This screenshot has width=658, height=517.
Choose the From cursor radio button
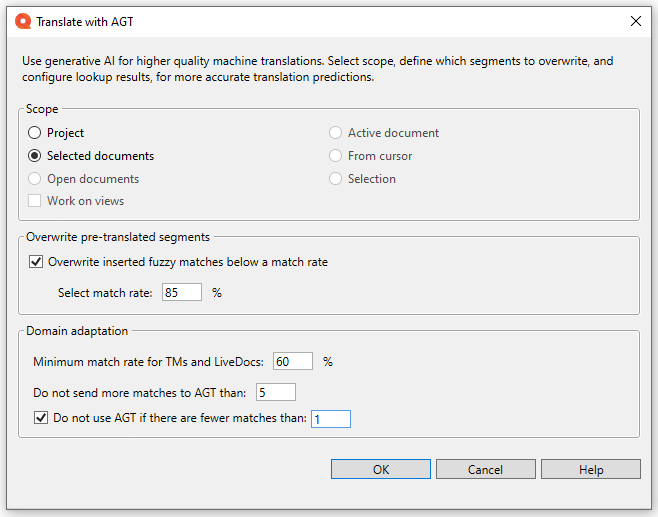(335, 156)
